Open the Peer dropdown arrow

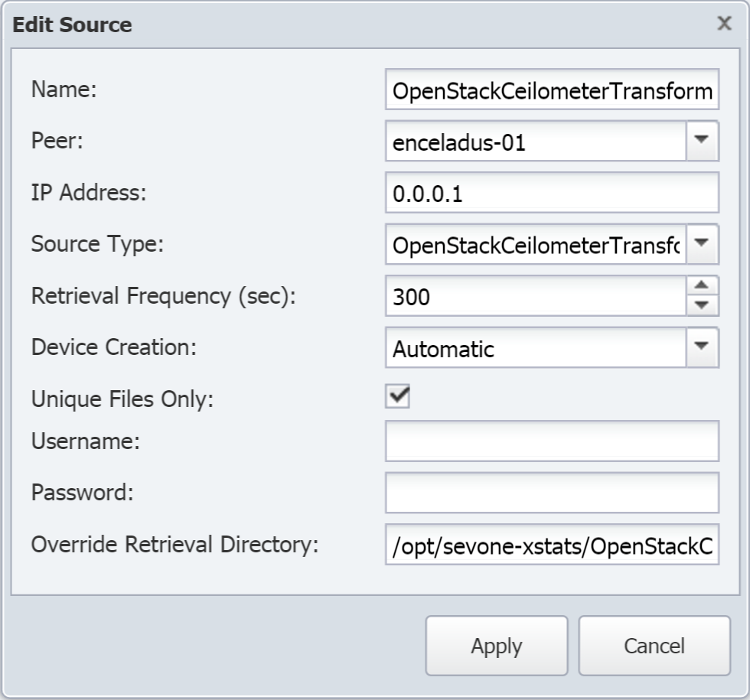click(x=702, y=141)
